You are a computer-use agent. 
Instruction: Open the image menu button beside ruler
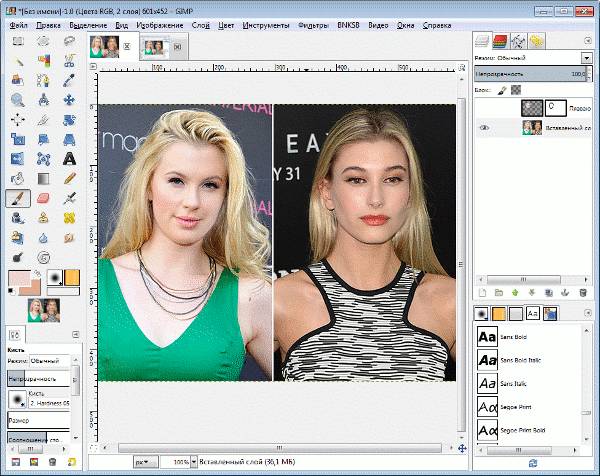pos(93,67)
